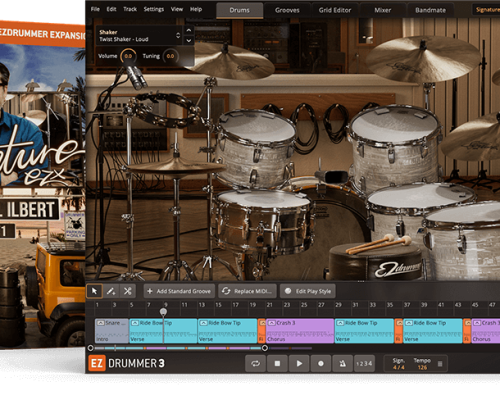The width and height of the screenshot is (500, 400).
Task: Hit the large right crash cymbal
Action: pyautogui.click(x=423, y=59)
